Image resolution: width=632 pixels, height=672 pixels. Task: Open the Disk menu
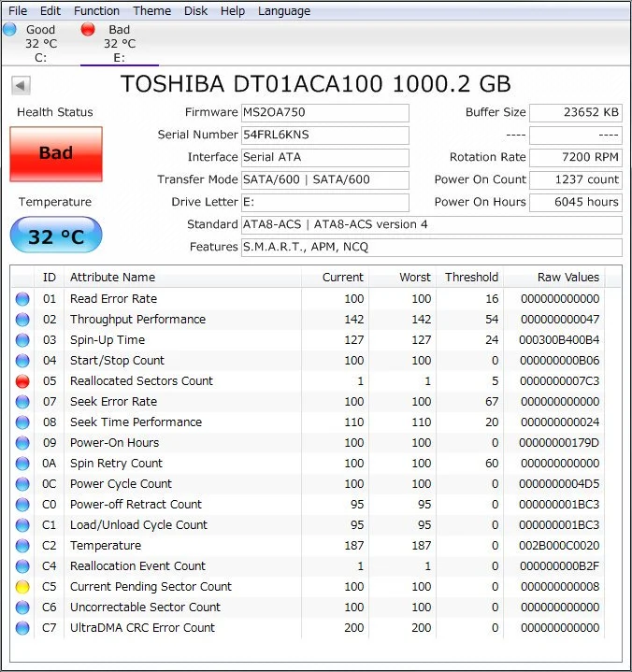[x=195, y=10]
